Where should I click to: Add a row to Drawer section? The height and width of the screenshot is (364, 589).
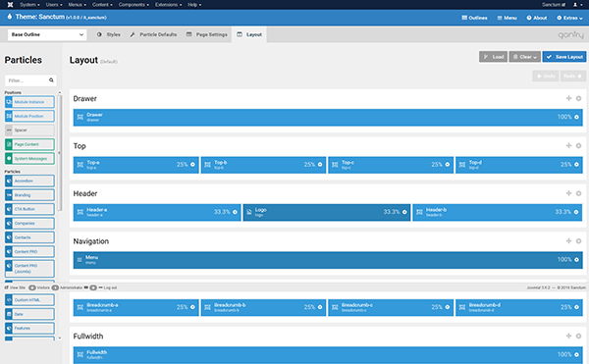tap(568, 98)
